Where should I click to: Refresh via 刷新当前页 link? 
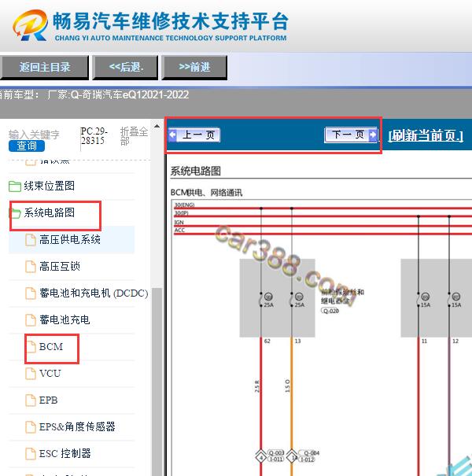pyautogui.click(x=426, y=135)
